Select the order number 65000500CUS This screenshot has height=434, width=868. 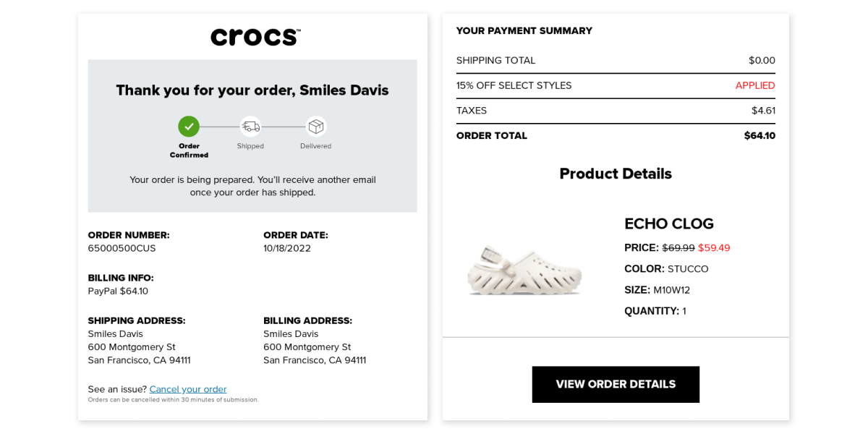tap(122, 248)
